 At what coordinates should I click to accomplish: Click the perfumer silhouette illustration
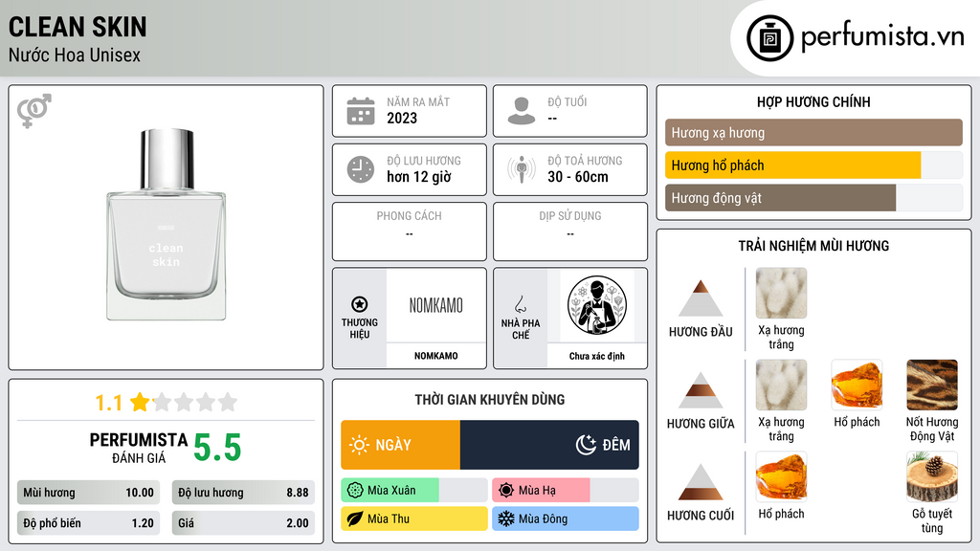597,305
